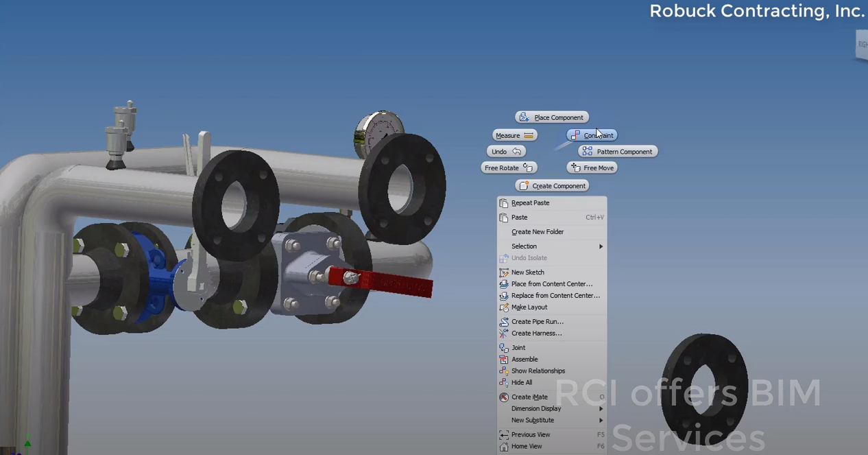Select Pattern Component marking menu option
The height and width of the screenshot is (455, 868).
point(618,152)
